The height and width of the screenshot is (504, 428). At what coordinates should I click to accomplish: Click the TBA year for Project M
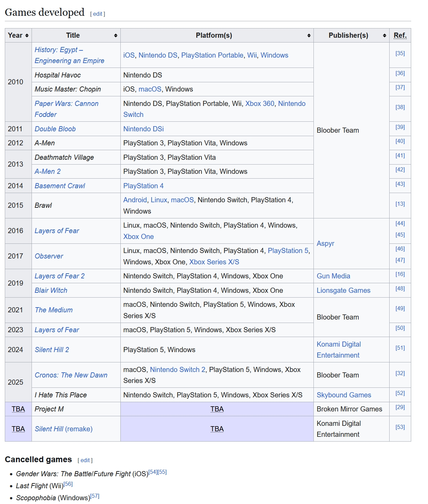18,409
